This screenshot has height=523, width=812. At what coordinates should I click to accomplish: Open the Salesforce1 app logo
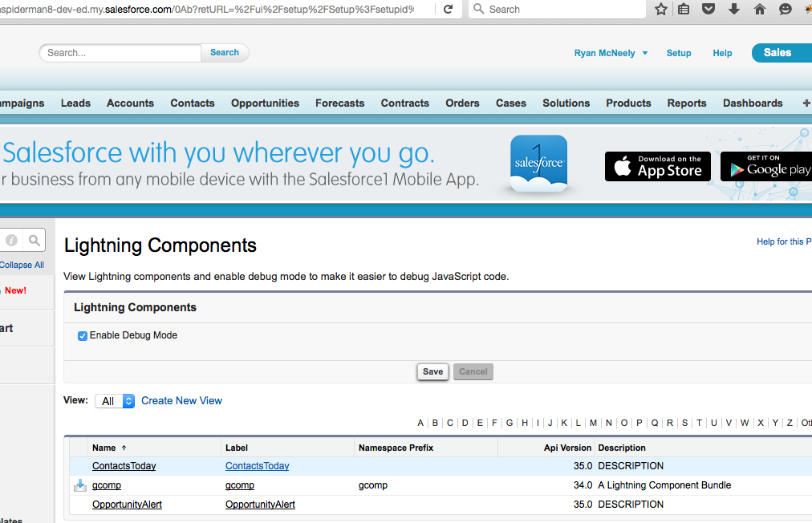pyautogui.click(x=538, y=164)
